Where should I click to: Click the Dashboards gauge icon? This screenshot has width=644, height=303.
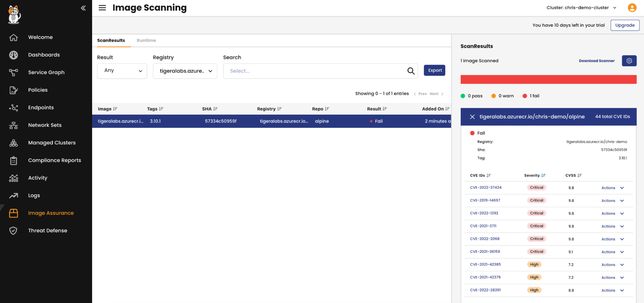coord(14,55)
